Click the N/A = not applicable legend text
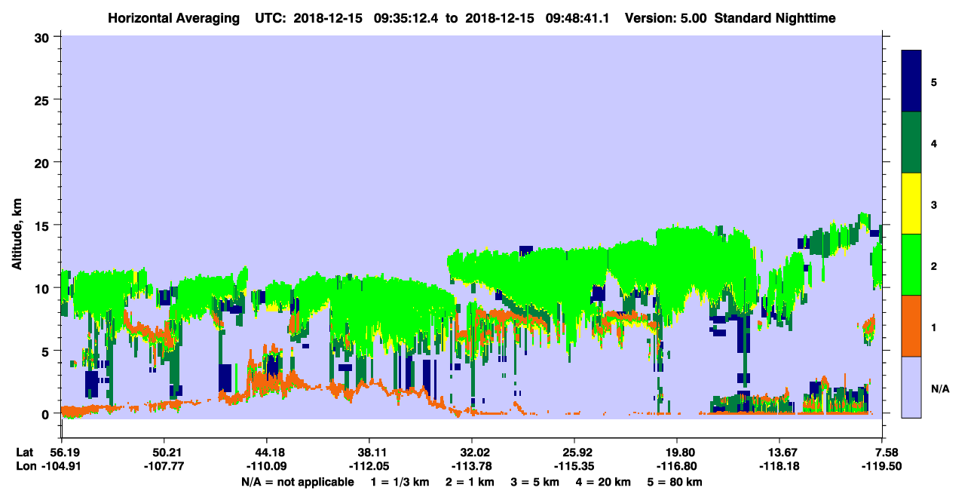 pos(297,482)
